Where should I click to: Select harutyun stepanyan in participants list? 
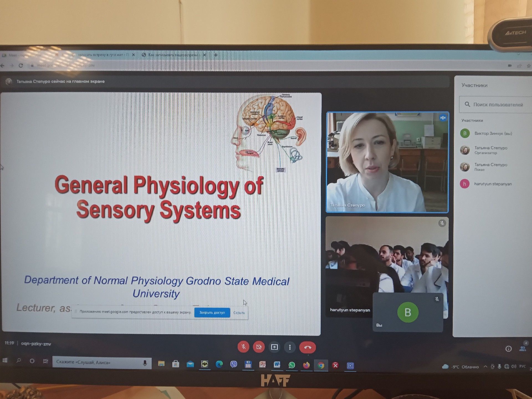click(493, 184)
